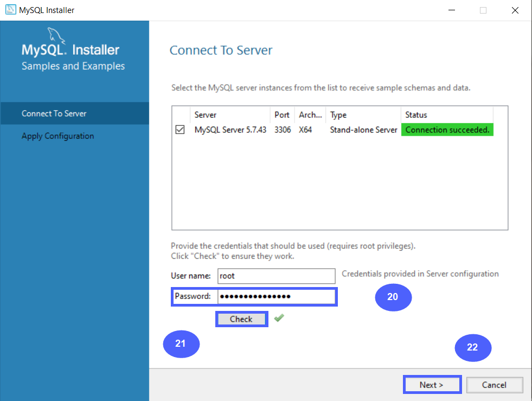Screen dimensions: 532x401
Task: Click Next to continue installation
Action: (432, 384)
